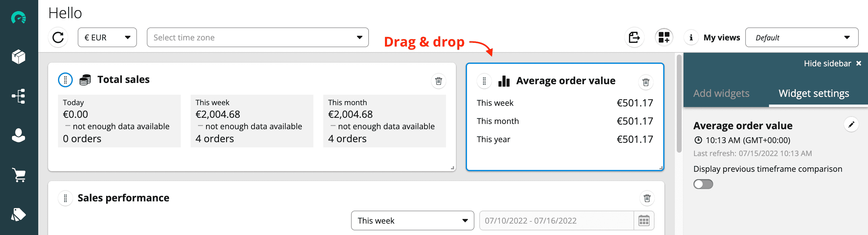The height and width of the screenshot is (235, 868).
Task: Open the My views Default dropdown
Action: pos(801,37)
